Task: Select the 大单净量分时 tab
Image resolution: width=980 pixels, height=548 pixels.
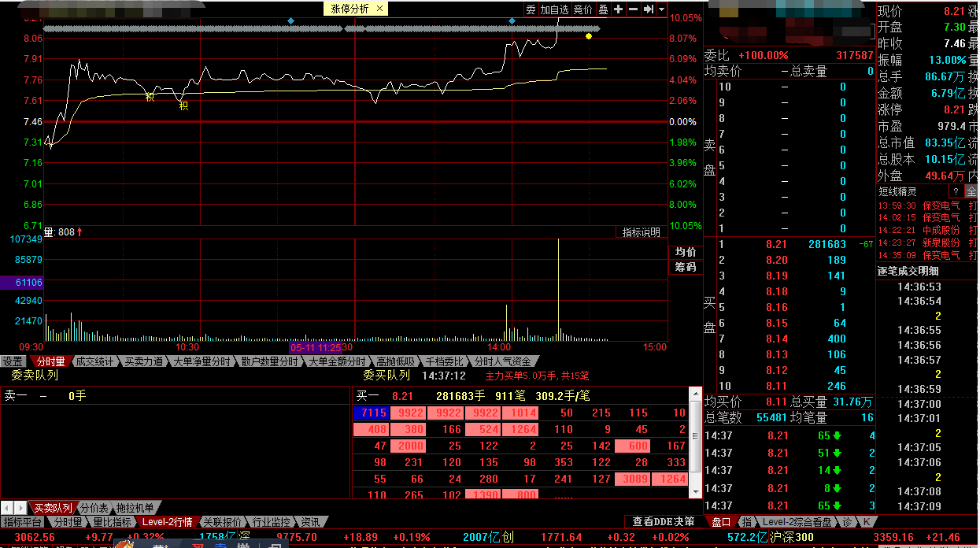Action: point(202,361)
